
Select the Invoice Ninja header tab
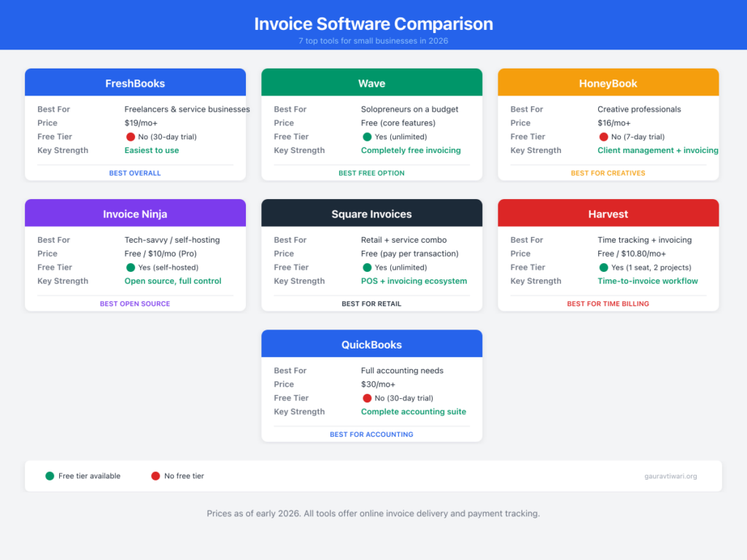click(135, 212)
